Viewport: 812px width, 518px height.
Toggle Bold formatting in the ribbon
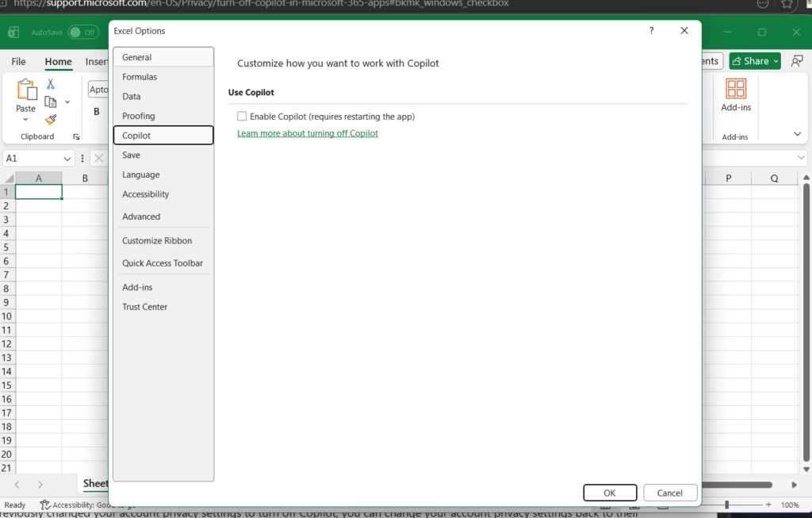pos(96,111)
